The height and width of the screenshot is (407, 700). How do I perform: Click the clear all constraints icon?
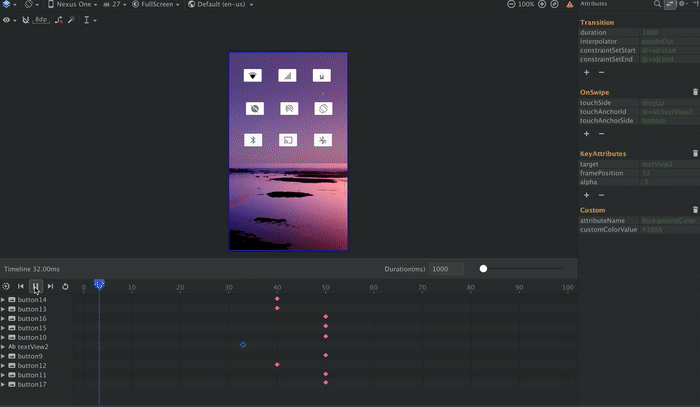[x=59, y=20]
